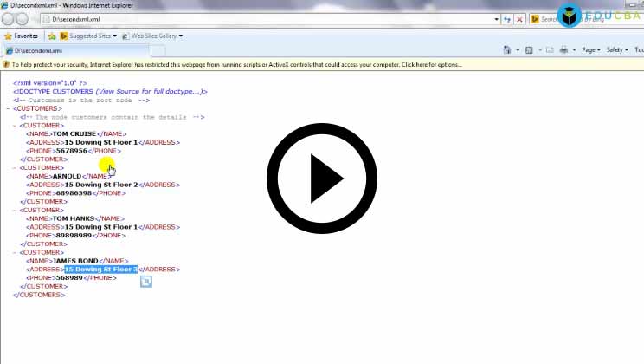Open the Safety menu
The height and width of the screenshot is (364, 644).
[617, 50]
